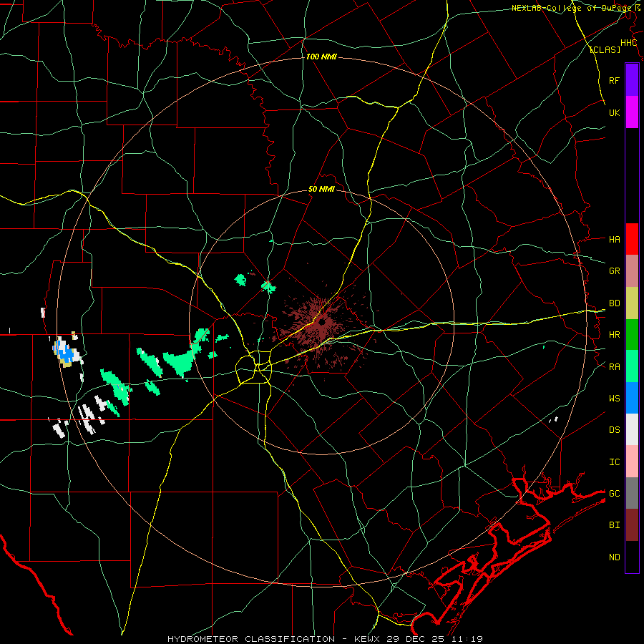Viewport: 644px width, 644px height.
Task: Click the [CLAS] units label
Action: (x=605, y=49)
